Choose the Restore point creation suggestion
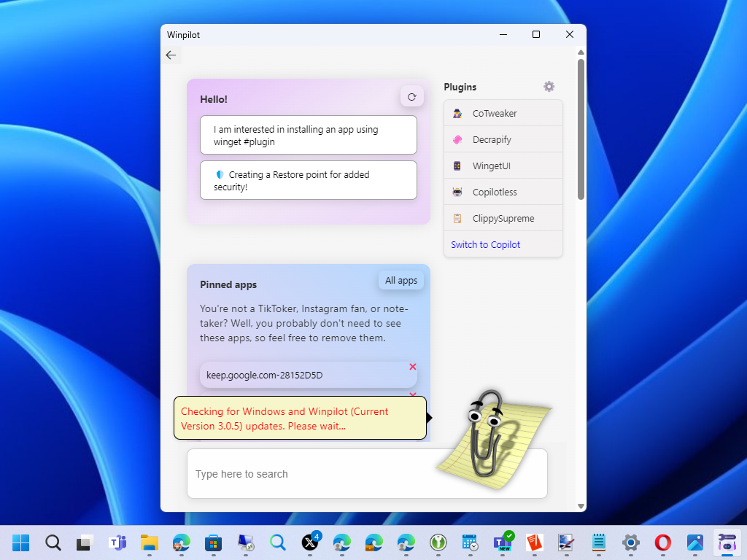Image resolution: width=747 pixels, height=560 pixels. pos(309,181)
